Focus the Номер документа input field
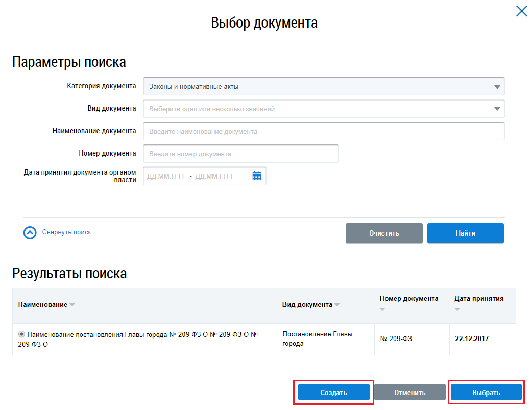The height and width of the screenshot is (410, 532). coord(241,154)
